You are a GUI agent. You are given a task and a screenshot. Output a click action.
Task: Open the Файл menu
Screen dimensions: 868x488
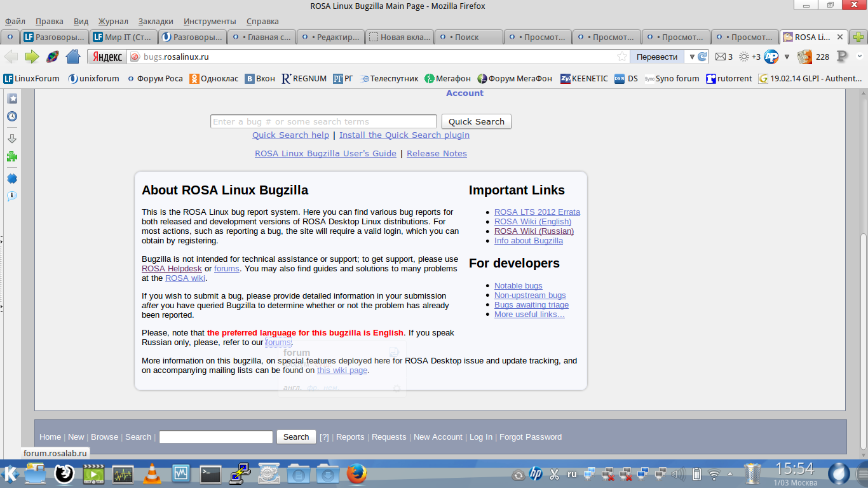(x=15, y=22)
